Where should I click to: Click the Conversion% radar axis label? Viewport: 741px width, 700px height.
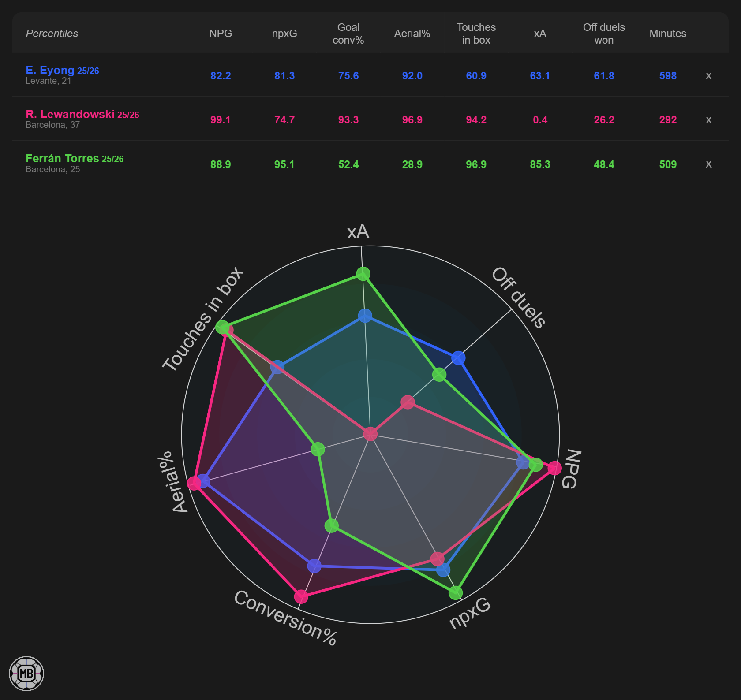[285, 618]
